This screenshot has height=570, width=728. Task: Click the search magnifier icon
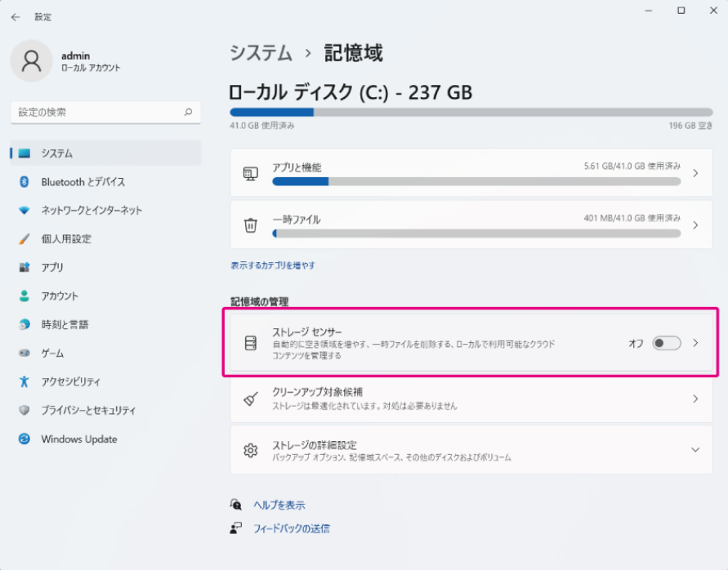[x=188, y=113]
